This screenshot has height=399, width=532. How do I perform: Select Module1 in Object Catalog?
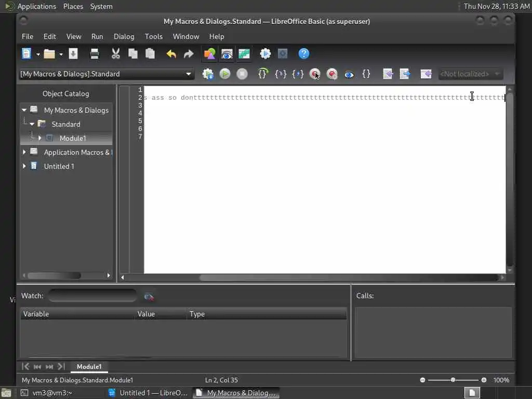click(73, 138)
